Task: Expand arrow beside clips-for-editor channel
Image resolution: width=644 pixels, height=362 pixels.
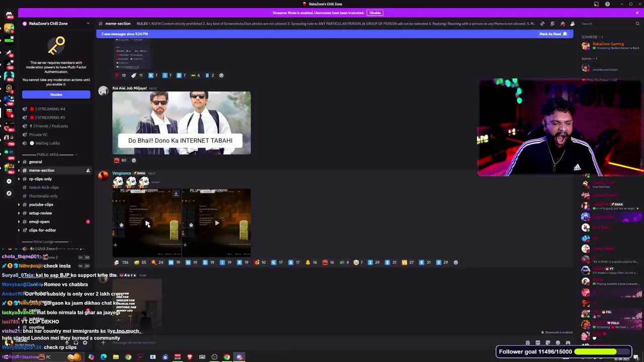Action: point(19,230)
